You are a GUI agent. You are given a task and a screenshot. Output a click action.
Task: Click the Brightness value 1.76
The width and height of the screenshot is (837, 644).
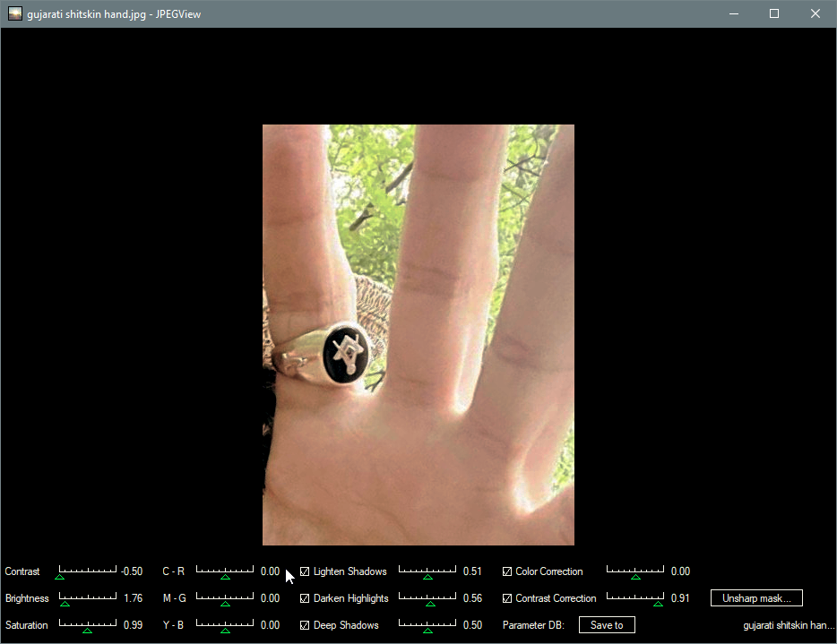pos(134,598)
